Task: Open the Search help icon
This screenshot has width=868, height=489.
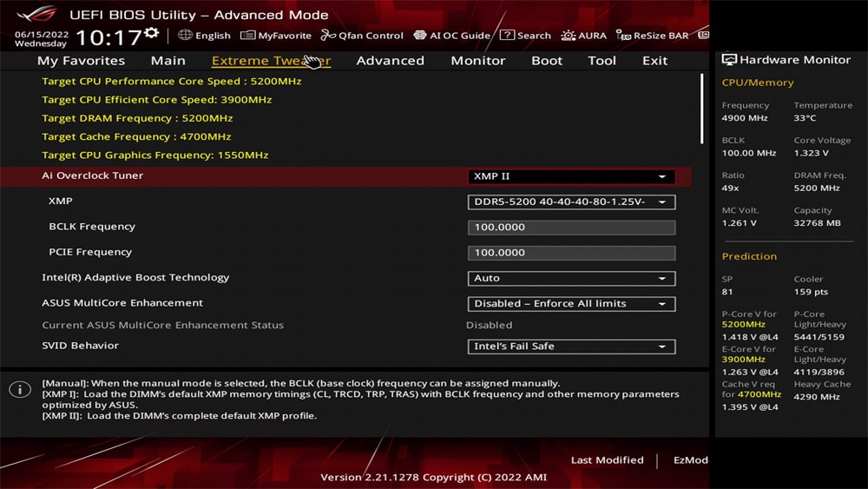Action: pyautogui.click(x=507, y=35)
